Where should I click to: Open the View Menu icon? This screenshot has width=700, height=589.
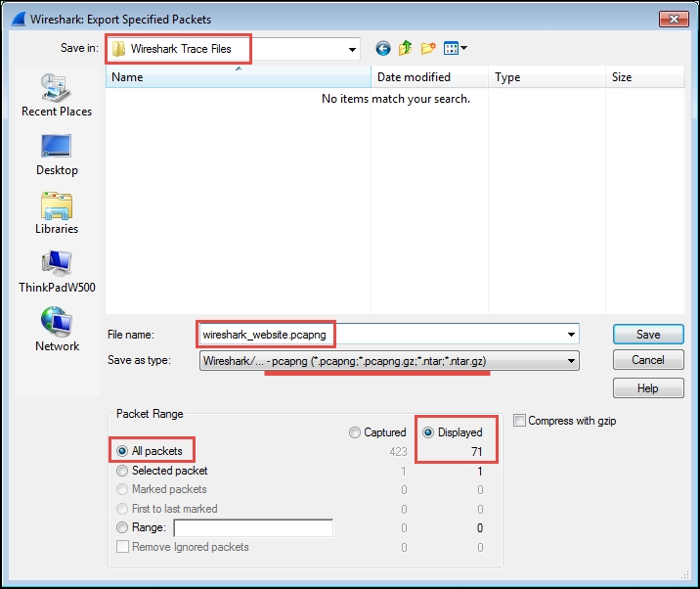pyautogui.click(x=456, y=48)
